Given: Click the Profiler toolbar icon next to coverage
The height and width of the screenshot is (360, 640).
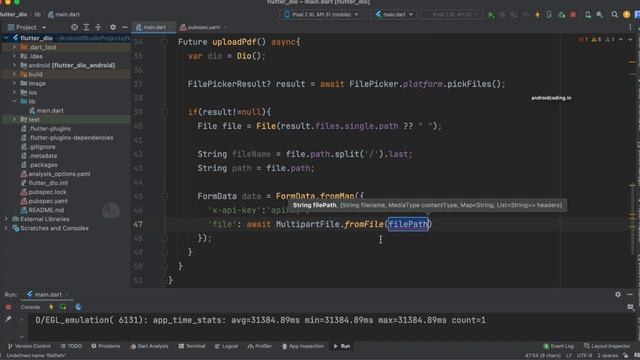Looking at the screenshot, I should coord(526,15).
